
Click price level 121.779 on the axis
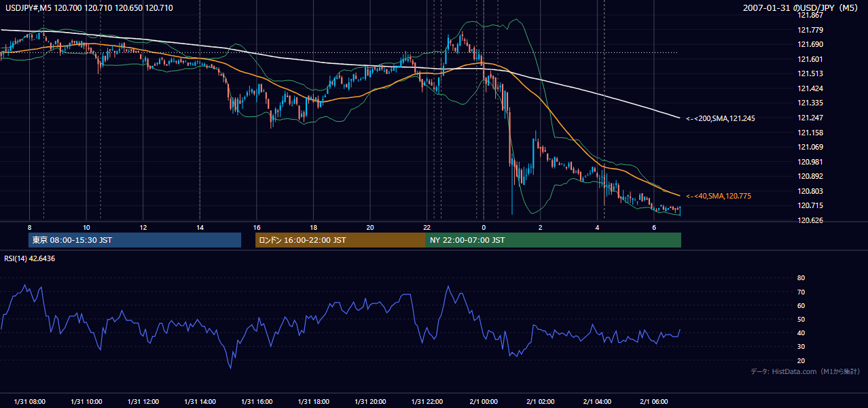[811, 30]
